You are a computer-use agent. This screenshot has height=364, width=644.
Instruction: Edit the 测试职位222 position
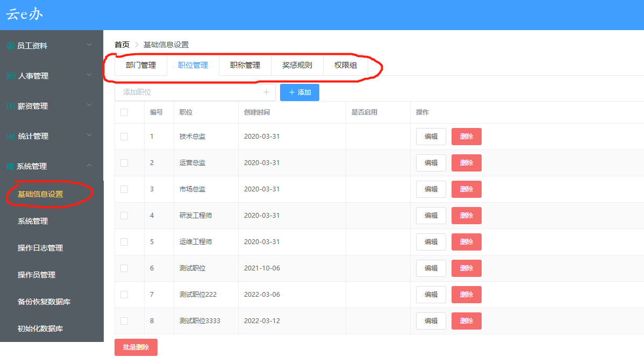point(431,294)
